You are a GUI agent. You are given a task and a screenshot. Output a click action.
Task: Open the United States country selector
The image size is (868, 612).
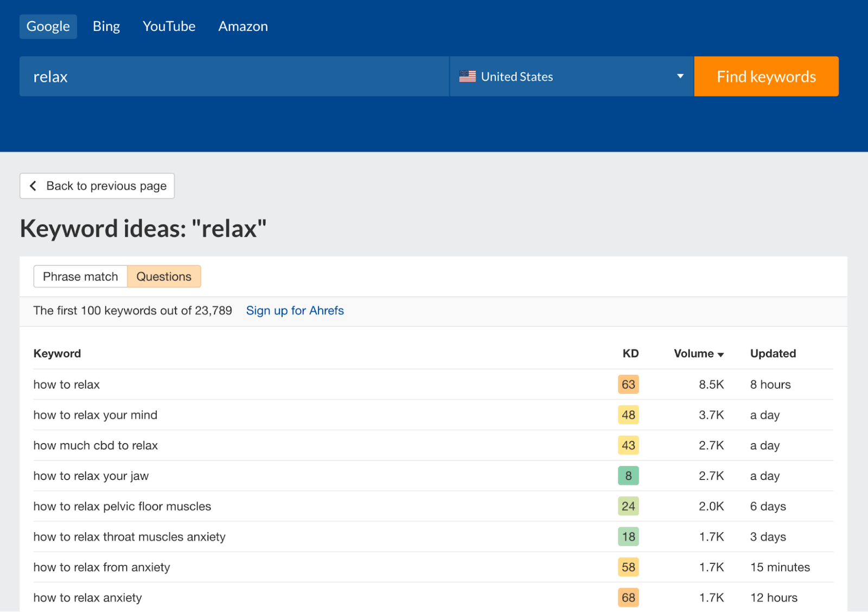click(570, 76)
